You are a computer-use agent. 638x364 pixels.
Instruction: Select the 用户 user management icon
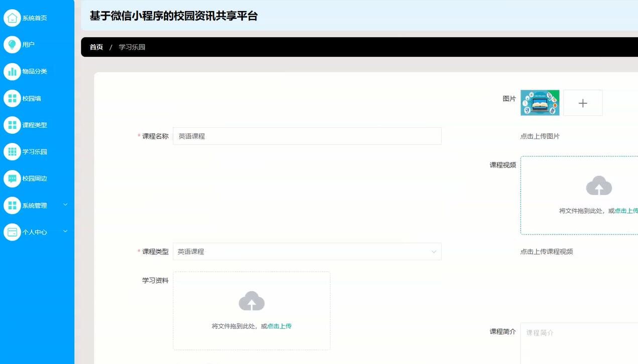[x=13, y=45]
